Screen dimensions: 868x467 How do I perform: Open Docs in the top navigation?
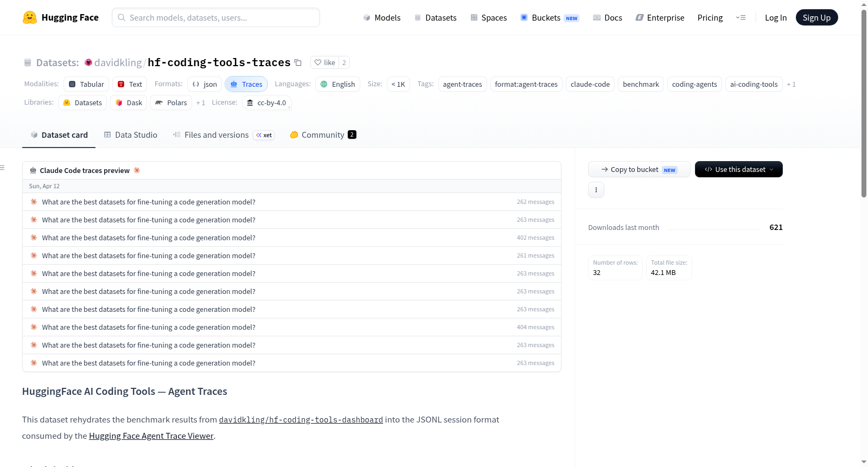tap(608, 17)
